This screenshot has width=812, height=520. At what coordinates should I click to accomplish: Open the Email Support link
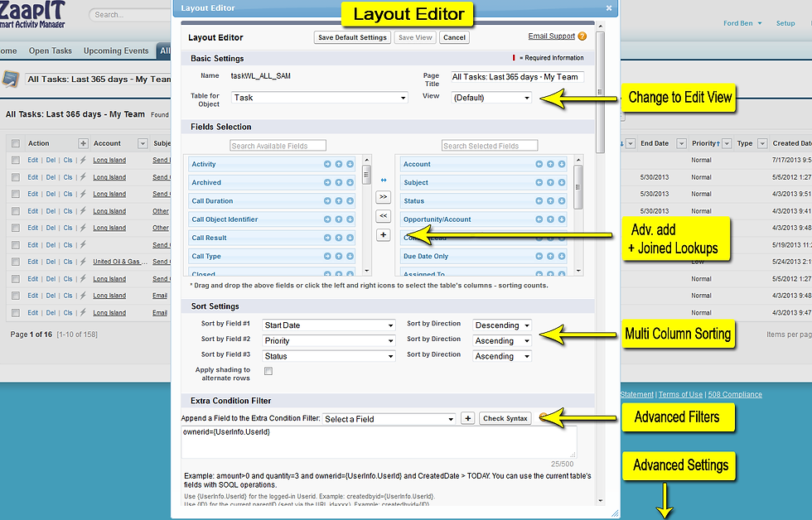click(x=552, y=36)
